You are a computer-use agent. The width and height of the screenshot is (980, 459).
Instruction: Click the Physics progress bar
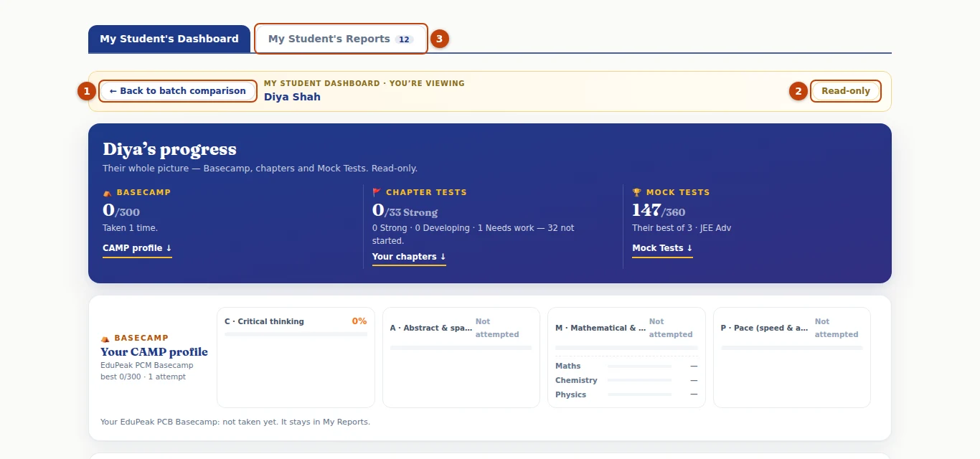(x=639, y=394)
